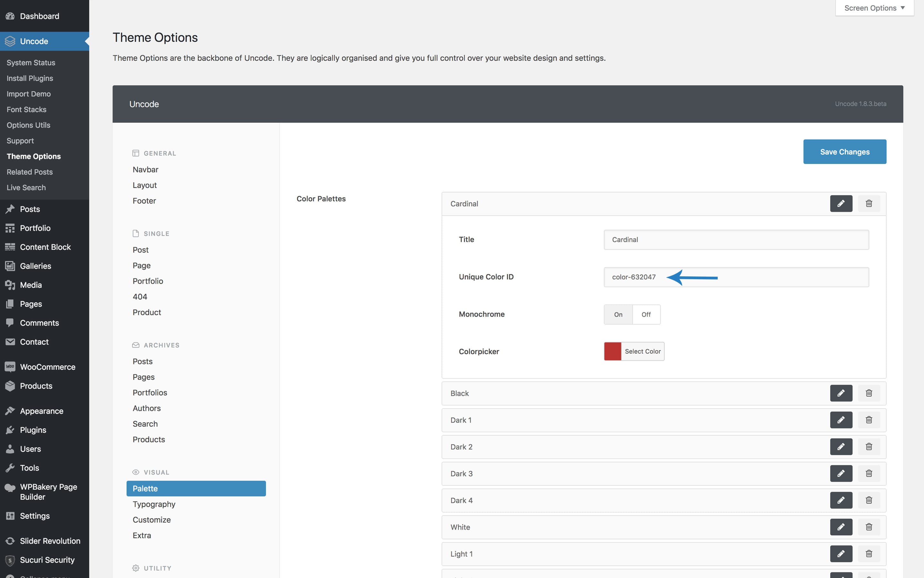Click the Title input field
This screenshot has width=924, height=578.
(736, 240)
